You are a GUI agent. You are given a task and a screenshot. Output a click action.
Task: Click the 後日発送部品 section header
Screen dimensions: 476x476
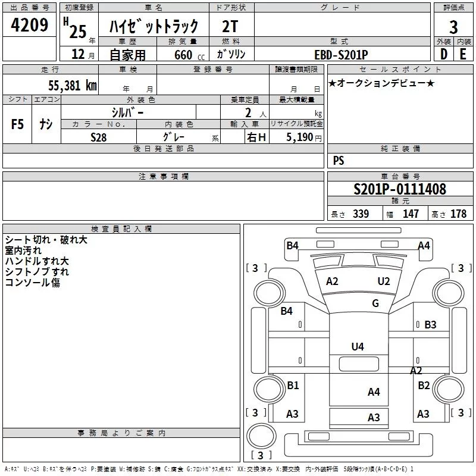coord(163,148)
